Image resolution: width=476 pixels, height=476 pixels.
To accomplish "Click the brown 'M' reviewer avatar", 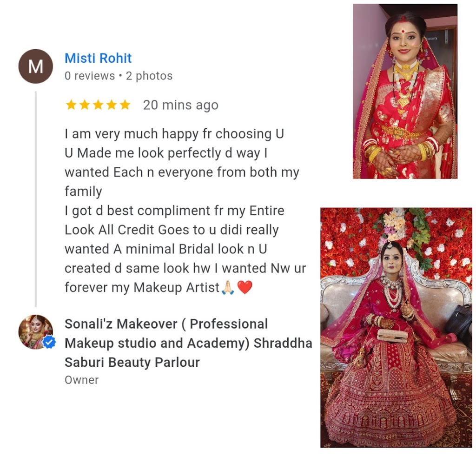I will point(36,66).
